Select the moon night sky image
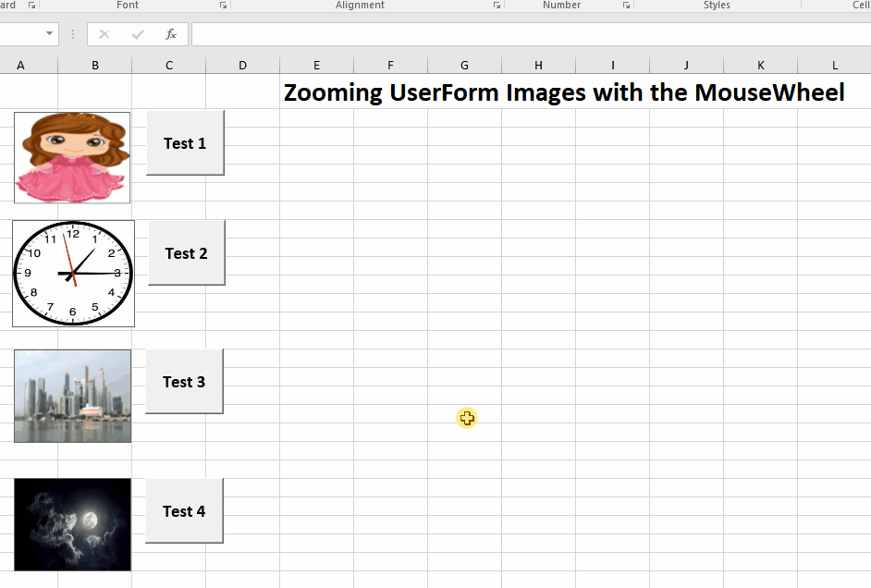 pyautogui.click(x=72, y=524)
